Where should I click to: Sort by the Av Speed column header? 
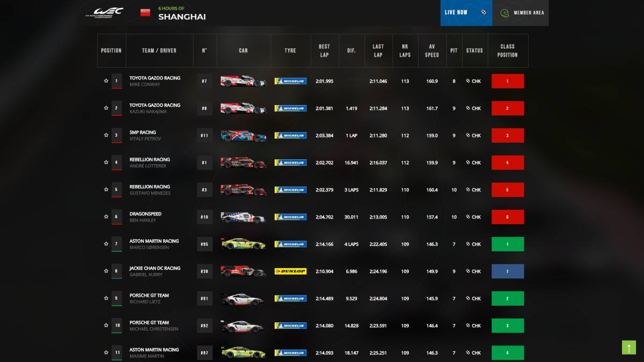pyautogui.click(x=432, y=50)
